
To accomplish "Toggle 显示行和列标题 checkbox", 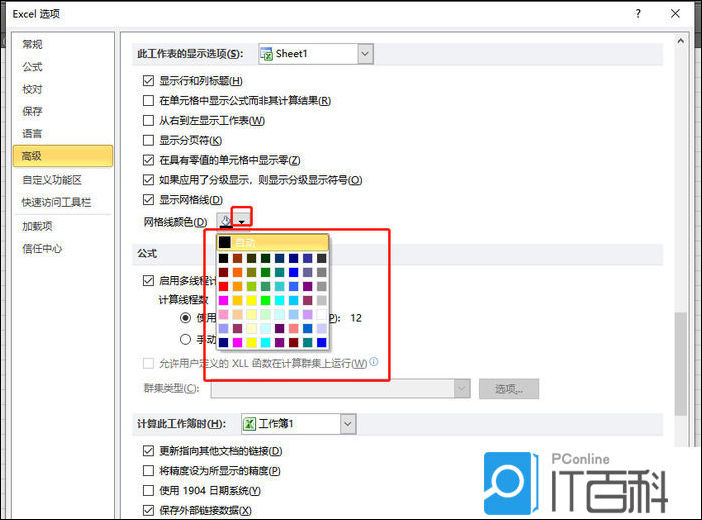I will click(148, 81).
